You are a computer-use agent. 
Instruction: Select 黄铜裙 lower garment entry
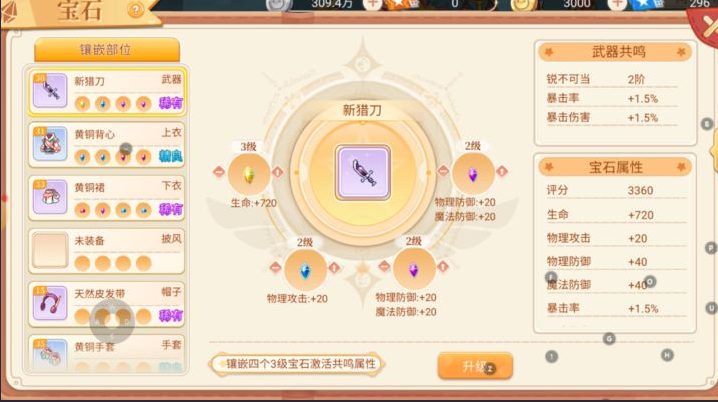click(107, 198)
